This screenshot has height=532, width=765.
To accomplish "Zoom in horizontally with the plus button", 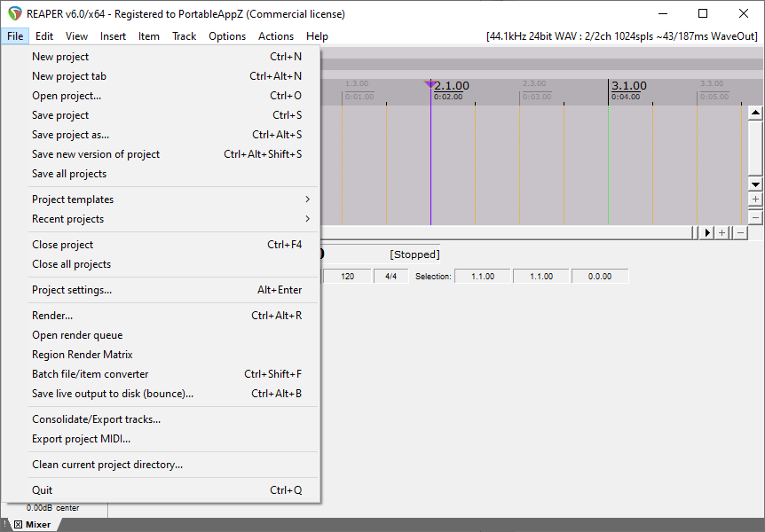I will (x=722, y=232).
